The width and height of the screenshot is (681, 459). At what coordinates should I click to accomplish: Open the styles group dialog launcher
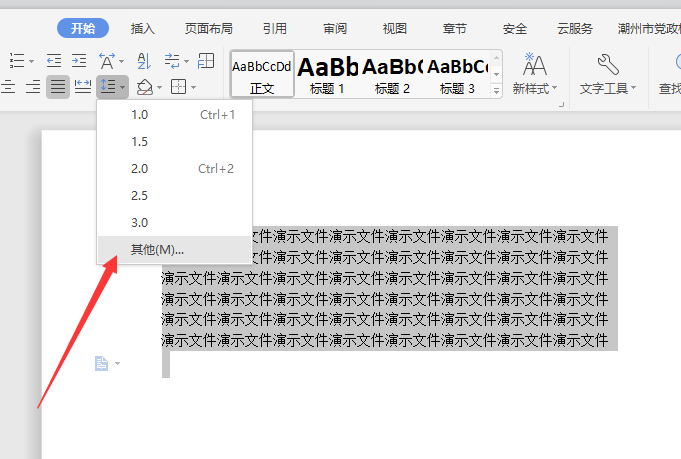tap(562, 104)
